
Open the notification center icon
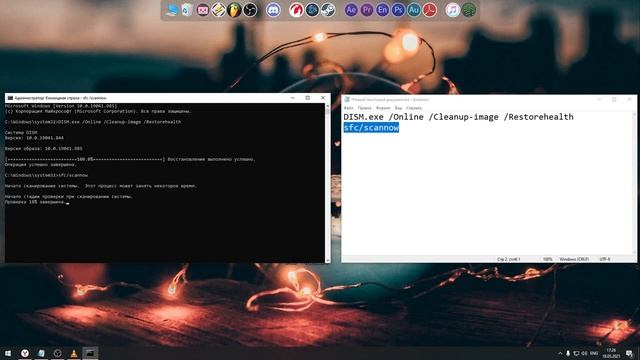click(x=630, y=353)
